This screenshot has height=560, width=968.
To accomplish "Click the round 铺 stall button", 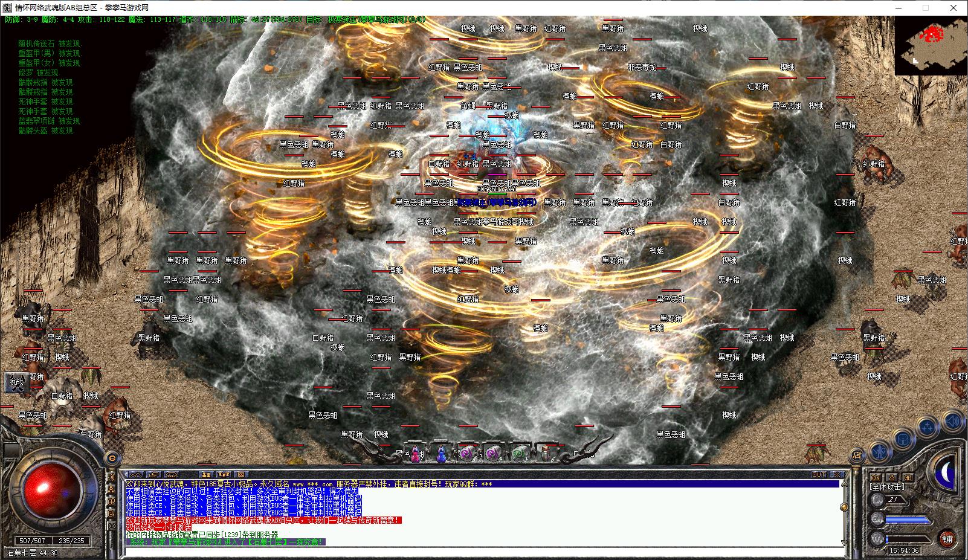I will pyautogui.click(x=947, y=538).
